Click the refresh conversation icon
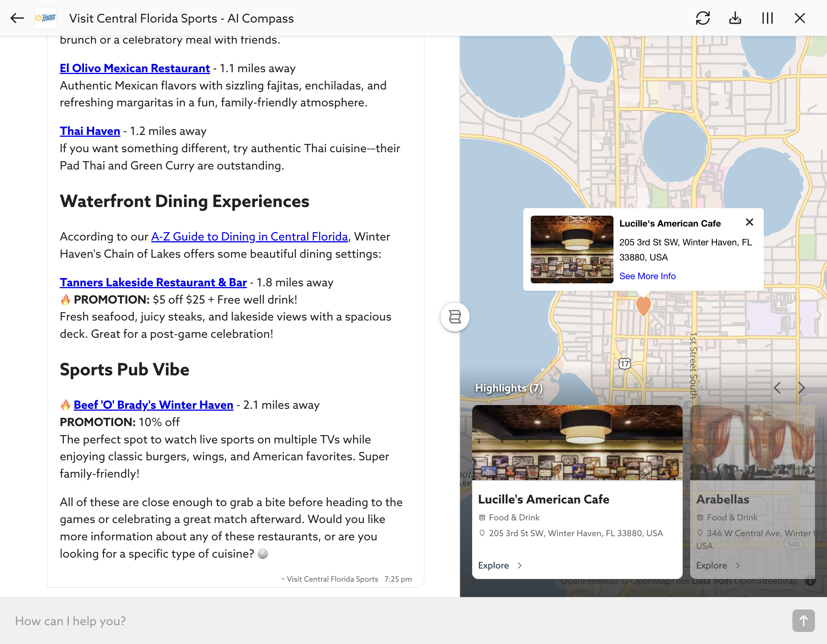The image size is (827, 644). [x=703, y=18]
